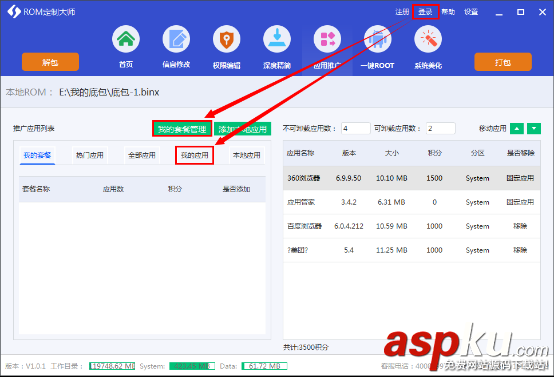The image size is (554, 377).
Task: Open the 信息修改 info edit icon
Action: pyautogui.click(x=176, y=39)
